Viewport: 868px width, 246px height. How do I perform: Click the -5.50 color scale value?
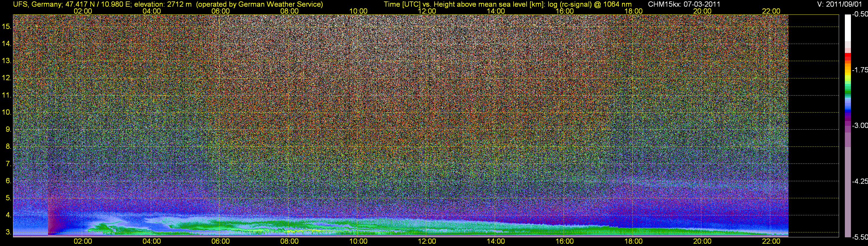860,237
